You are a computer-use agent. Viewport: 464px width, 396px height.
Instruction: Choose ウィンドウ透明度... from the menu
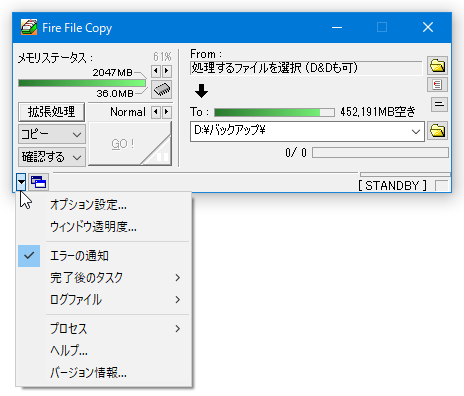point(104,227)
